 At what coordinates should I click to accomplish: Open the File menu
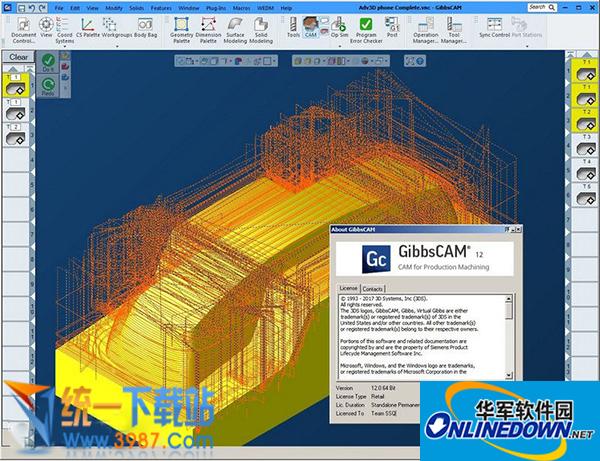[x=59, y=8]
